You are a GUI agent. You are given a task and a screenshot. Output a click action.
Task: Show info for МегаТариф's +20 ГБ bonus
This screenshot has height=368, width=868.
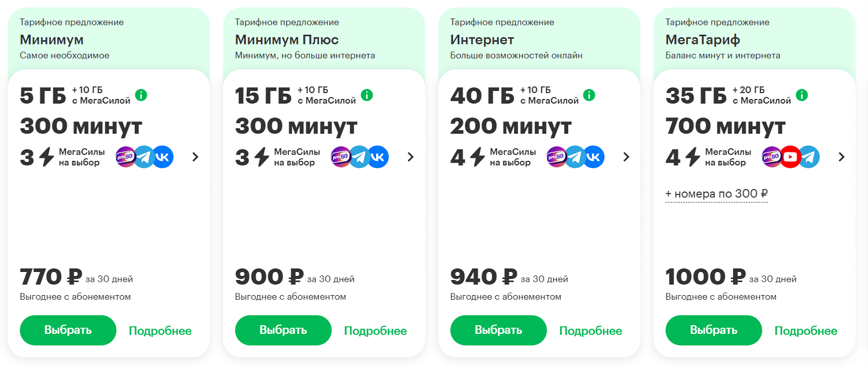(801, 95)
